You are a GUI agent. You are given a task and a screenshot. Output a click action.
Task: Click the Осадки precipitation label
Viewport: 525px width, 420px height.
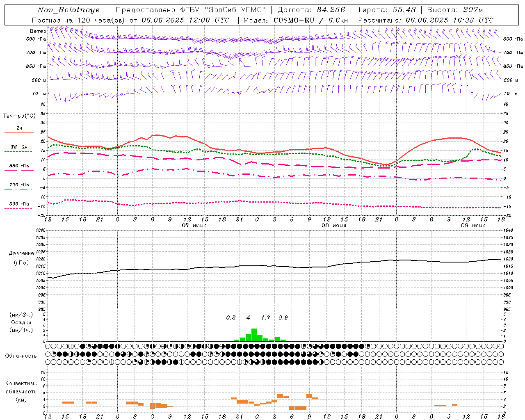[x=21, y=322]
